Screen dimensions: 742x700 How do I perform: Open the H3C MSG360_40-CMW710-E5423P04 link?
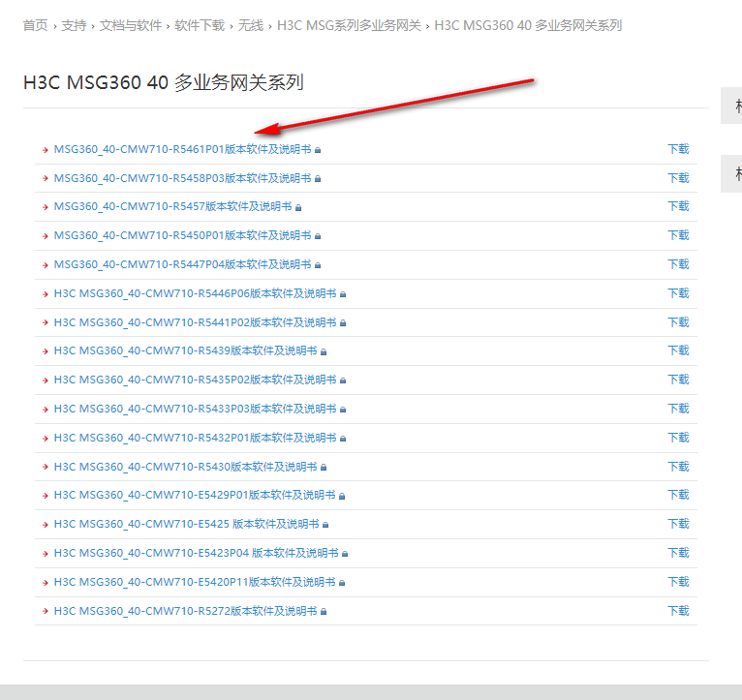pyautogui.click(x=197, y=553)
